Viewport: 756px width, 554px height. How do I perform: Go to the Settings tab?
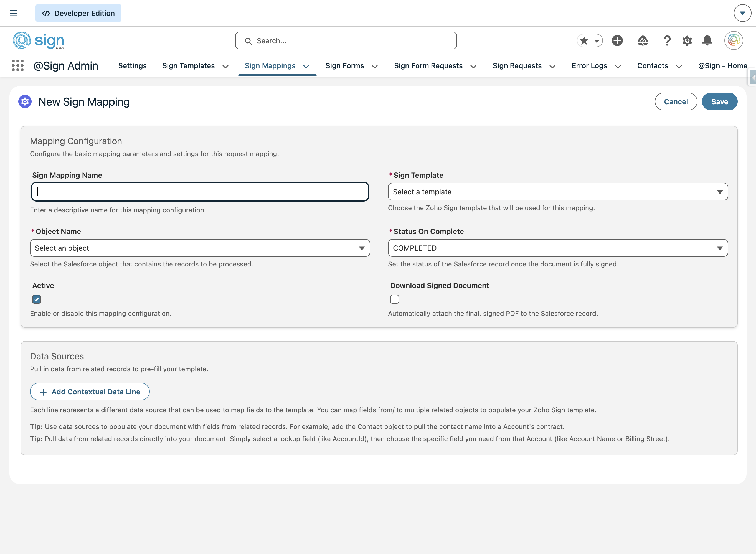pyautogui.click(x=132, y=66)
